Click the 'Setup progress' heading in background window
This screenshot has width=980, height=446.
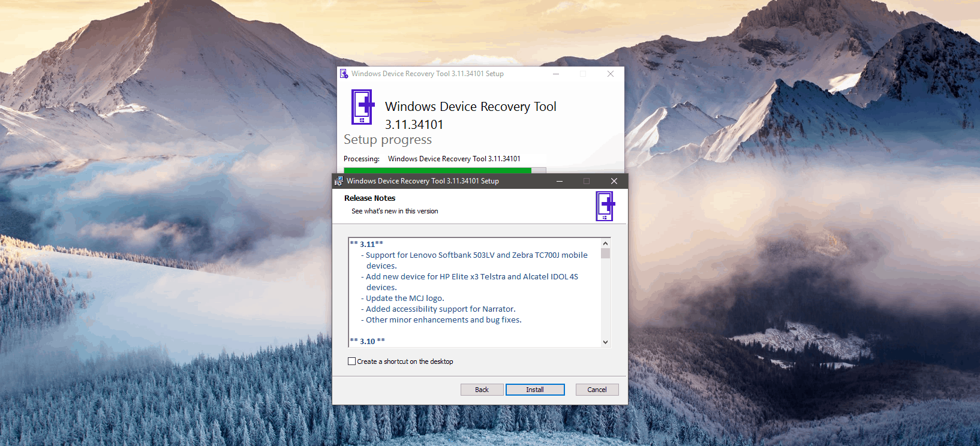click(387, 140)
